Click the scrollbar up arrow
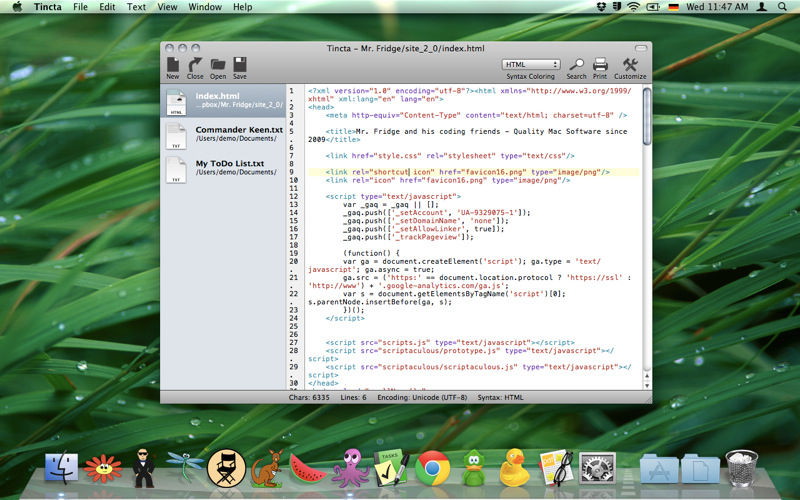This screenshot has width=800, height=500. 647,376
